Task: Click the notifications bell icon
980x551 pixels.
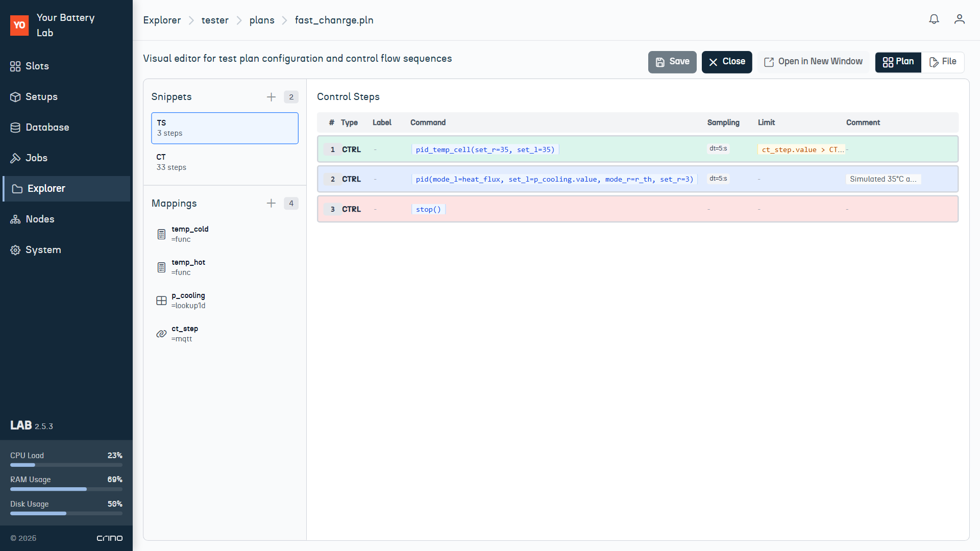Action: click(934, 19)
